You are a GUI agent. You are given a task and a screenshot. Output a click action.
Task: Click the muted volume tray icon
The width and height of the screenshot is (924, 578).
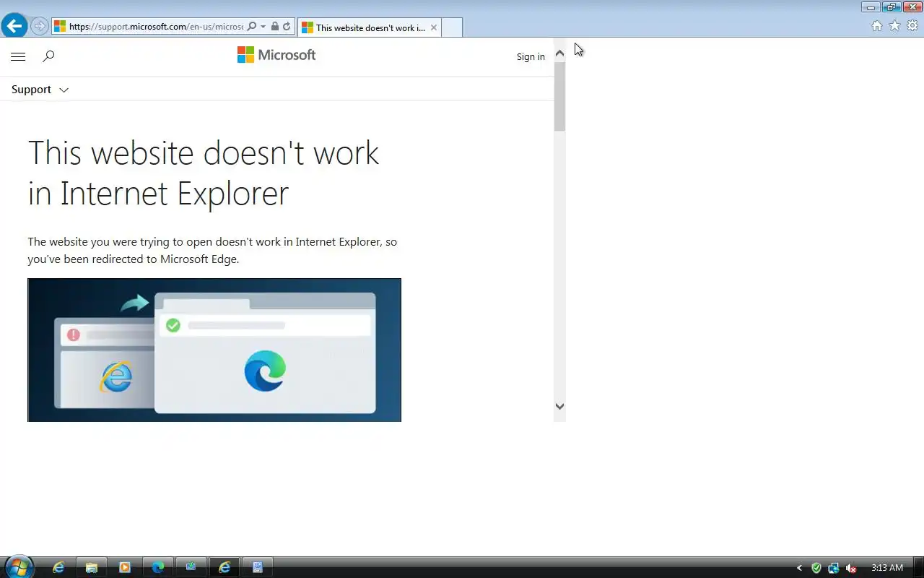click(851, 568)
